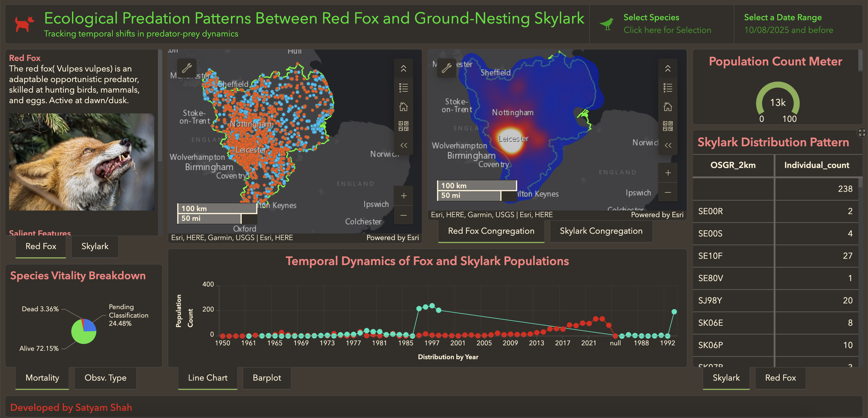Click the wrench tool on heatmap map
Image resolution: width=868 pixels, height=418 pixels.
(446, 68)
